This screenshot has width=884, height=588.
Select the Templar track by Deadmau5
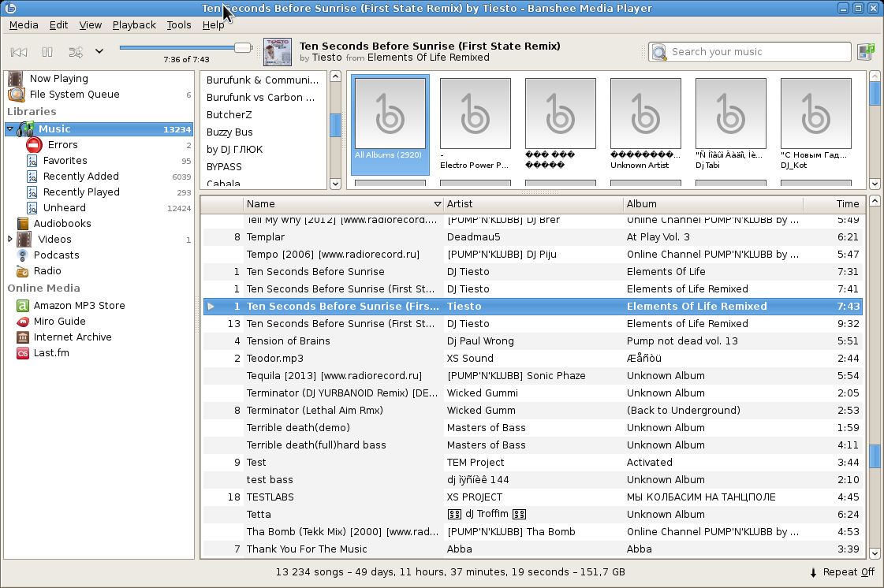click(x=532, y=236)
